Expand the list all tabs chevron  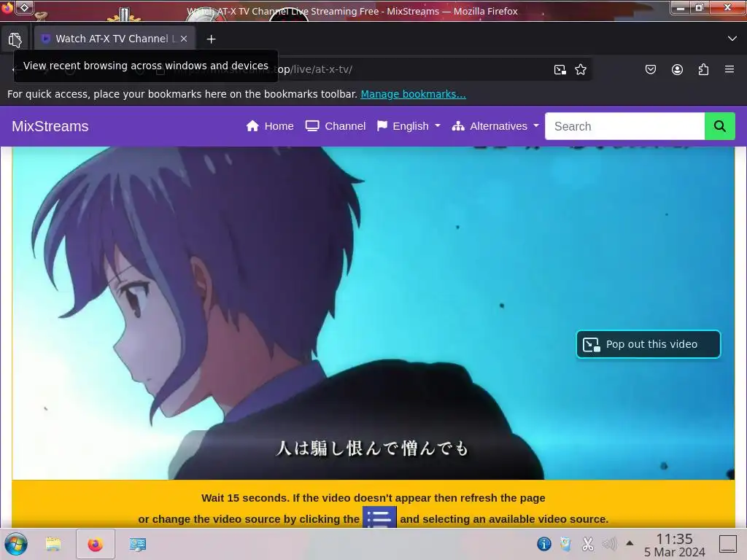pos(732,39)
